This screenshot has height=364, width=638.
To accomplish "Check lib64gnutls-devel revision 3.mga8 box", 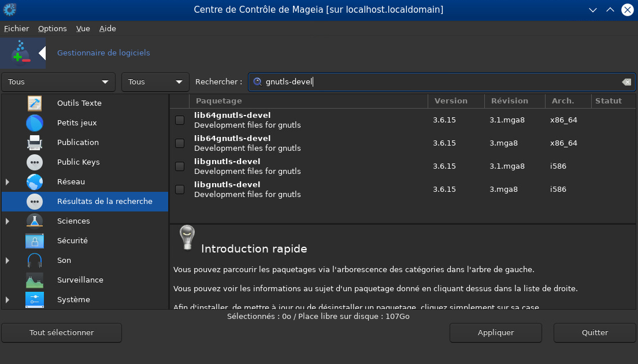I will click(179, 143).
